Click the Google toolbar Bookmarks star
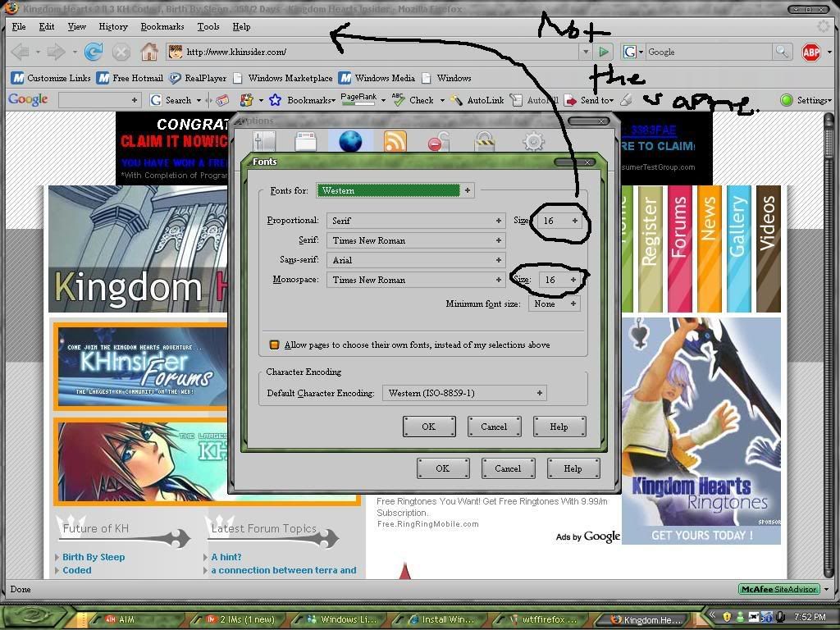Viewport: 840px width, 630px height. (x=275, y=100)
